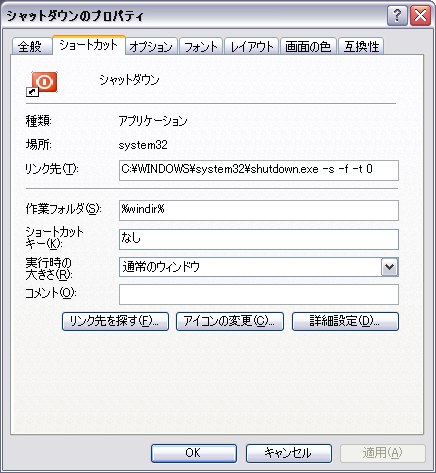The width and height of the screenshot is (436, 473).
Task: Confirm with the OK button
Action: (x=194, y=453)
